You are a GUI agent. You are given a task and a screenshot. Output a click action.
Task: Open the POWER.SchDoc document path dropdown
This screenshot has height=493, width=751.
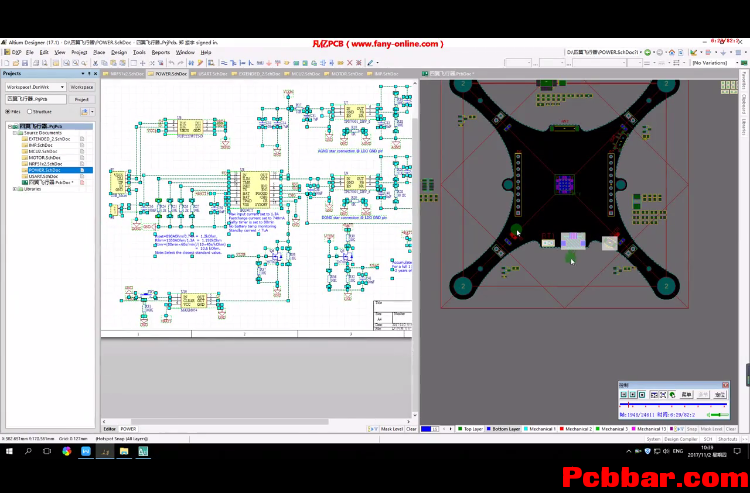tap(641, 52)
